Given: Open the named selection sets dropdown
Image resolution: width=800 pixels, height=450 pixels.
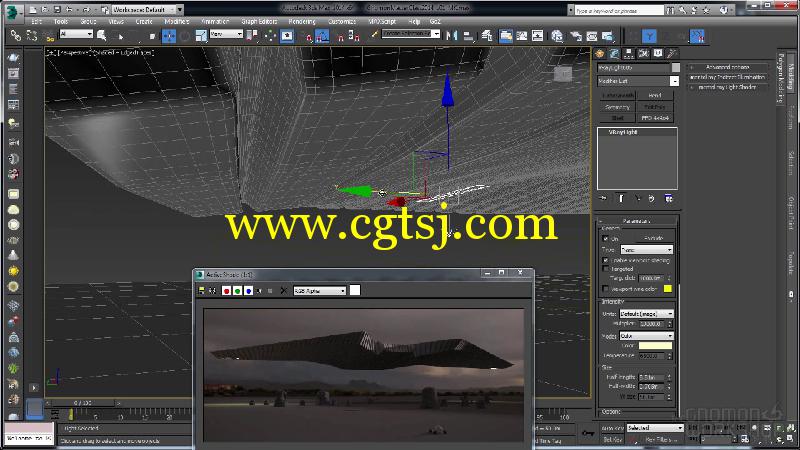Looking at the screenshot, I should click(x=411, y=33).
